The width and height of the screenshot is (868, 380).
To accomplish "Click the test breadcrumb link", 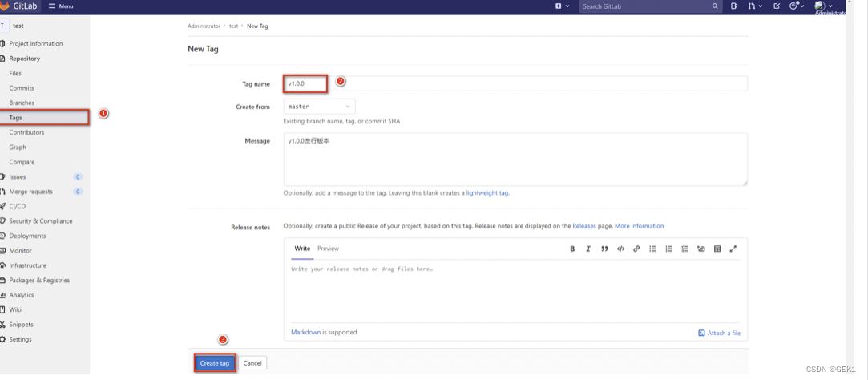I will point(233,26).
